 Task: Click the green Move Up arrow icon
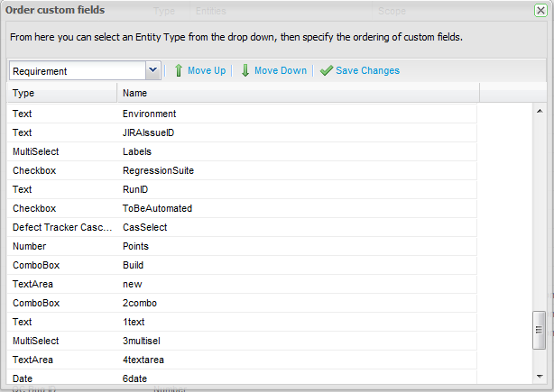coord(179,70)
